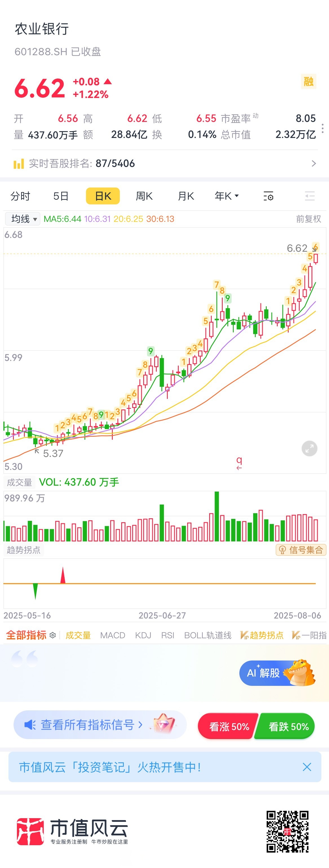The height and width of the screenshot is (868, 329).
Task: Switch to the 周K tab
Action: pyautogui.click(x=144, y=196)
